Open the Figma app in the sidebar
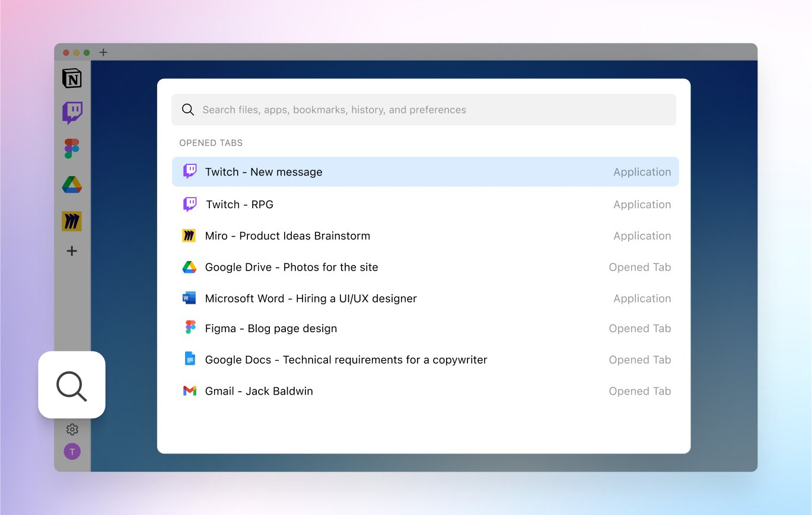Viewport: 812px width, 515px height. coord(72,148)
